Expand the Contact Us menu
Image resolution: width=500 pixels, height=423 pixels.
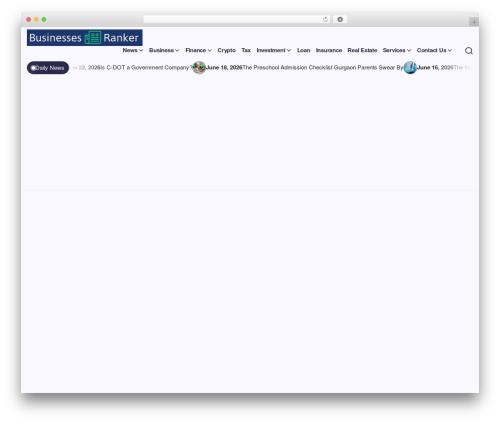(x=434, y=50)
